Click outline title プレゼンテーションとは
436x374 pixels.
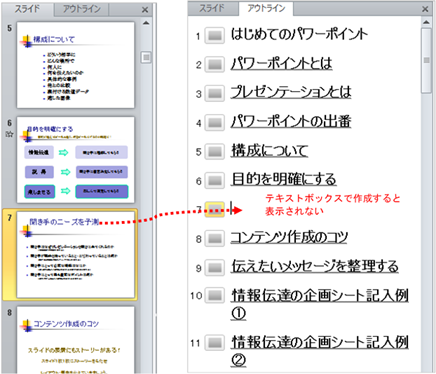point(291,92)
